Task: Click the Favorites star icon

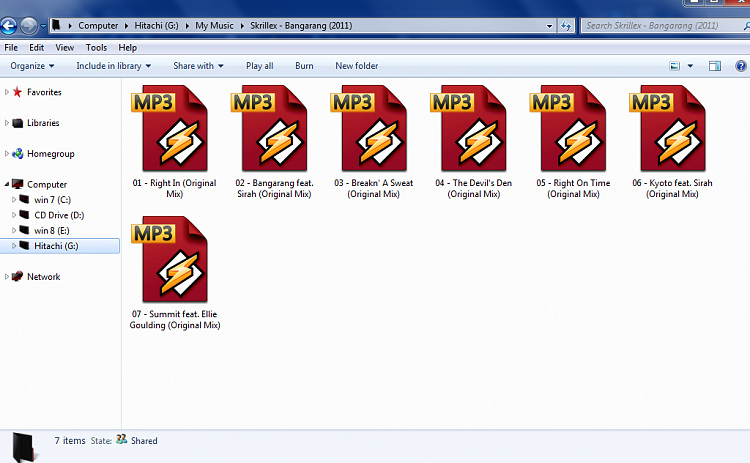Action: 17,92
